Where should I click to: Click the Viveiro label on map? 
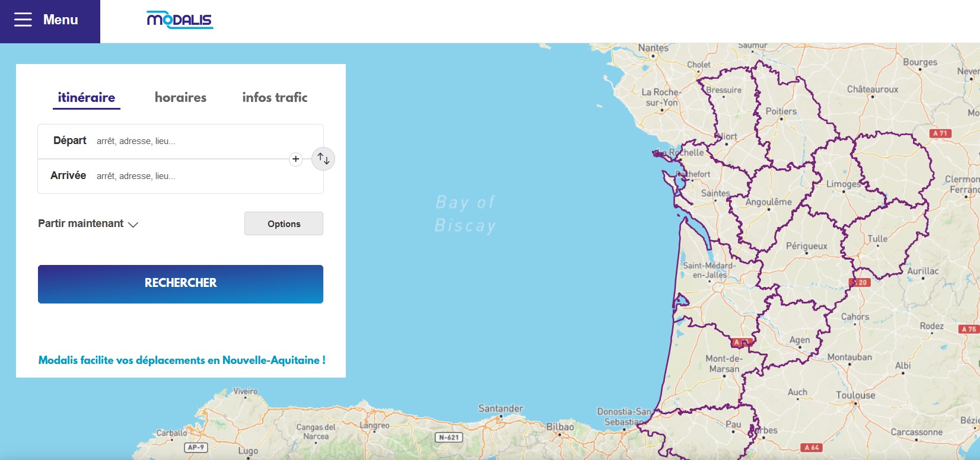point(246,391)
